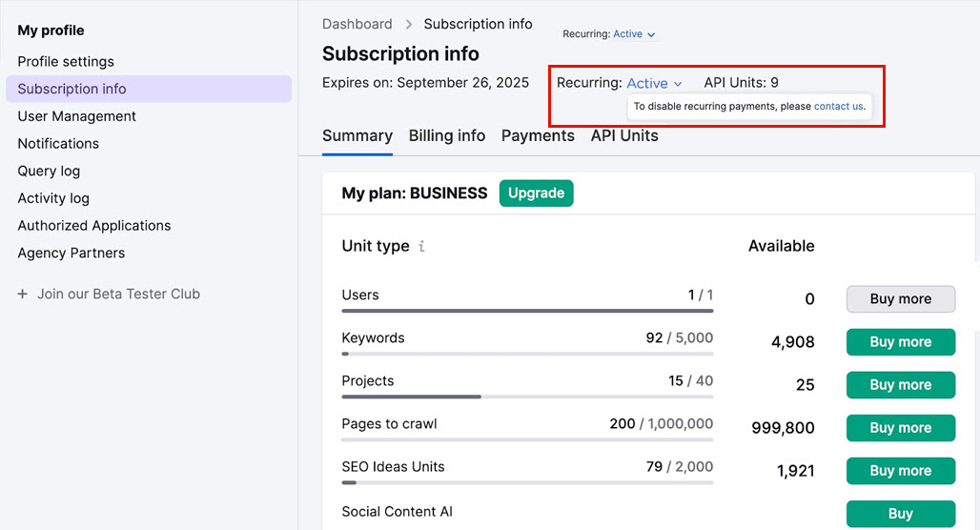Screen dimensions: 980x530
Task: Click Buy more for SEO Ideas Units
Action: coord(901,471)
